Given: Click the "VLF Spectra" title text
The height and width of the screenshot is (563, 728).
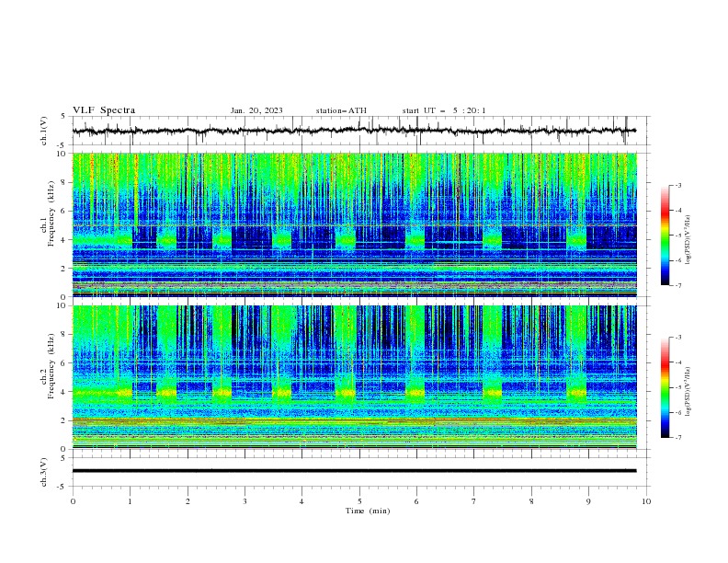Looking at the screenshot, I should 104,110.
